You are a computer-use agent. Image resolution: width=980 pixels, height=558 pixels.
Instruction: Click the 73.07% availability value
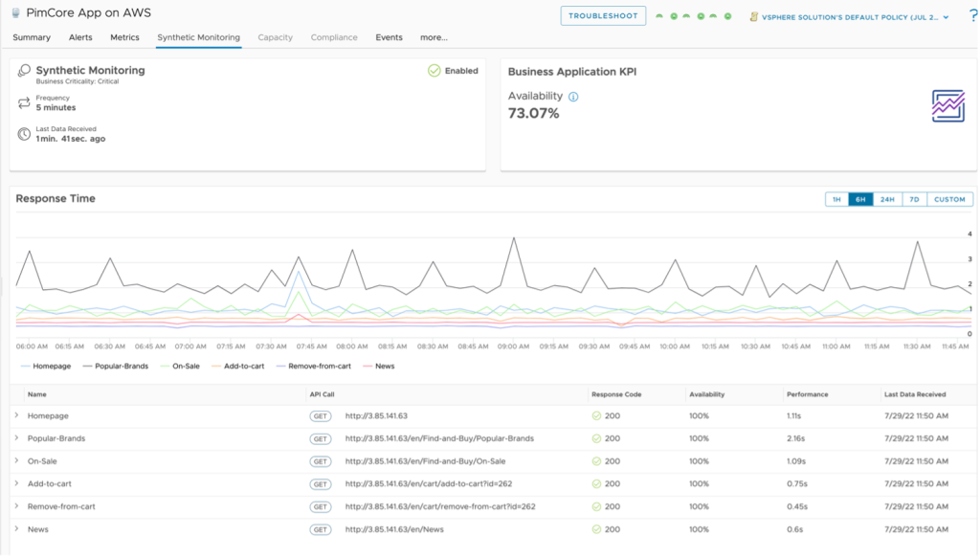[534, 114]
